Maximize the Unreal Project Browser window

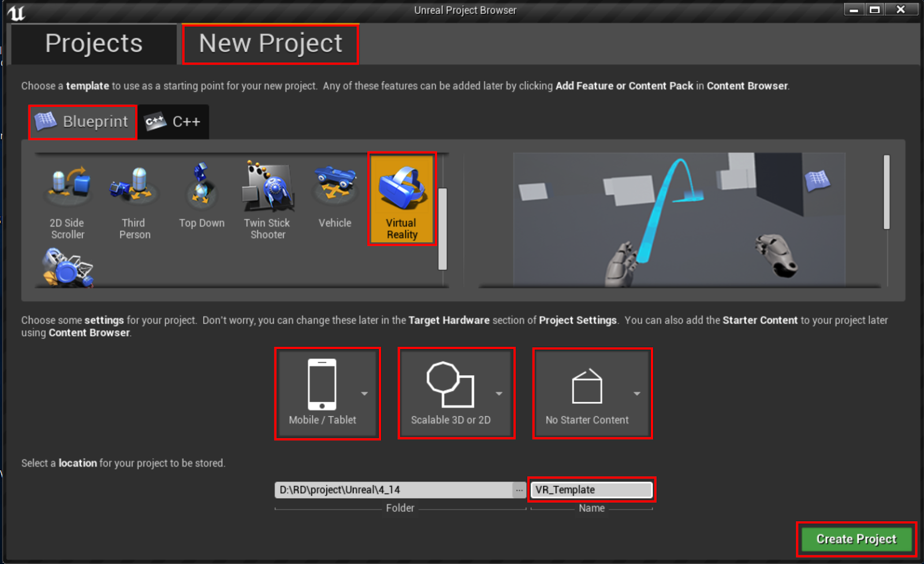(x=875, y=10)
